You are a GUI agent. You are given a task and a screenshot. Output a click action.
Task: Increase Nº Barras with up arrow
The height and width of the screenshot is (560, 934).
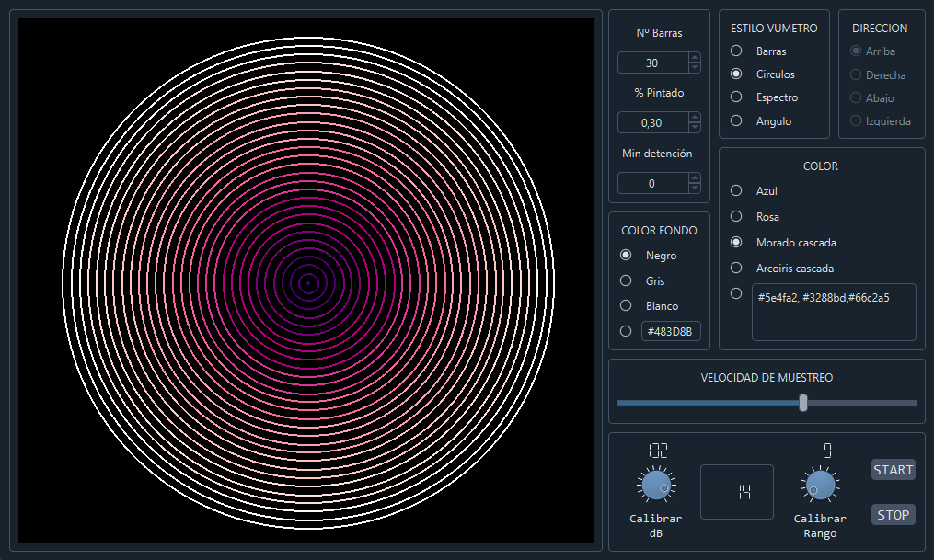(695, 58)
